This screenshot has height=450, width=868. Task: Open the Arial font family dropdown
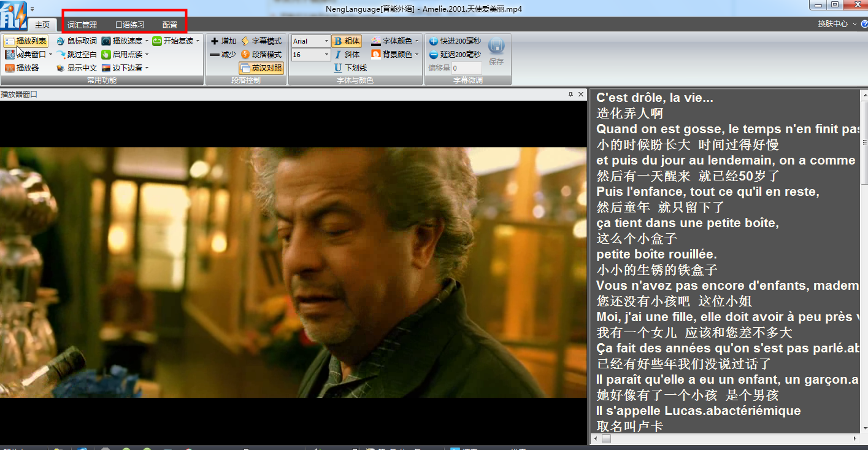click(x=326, y=41)
